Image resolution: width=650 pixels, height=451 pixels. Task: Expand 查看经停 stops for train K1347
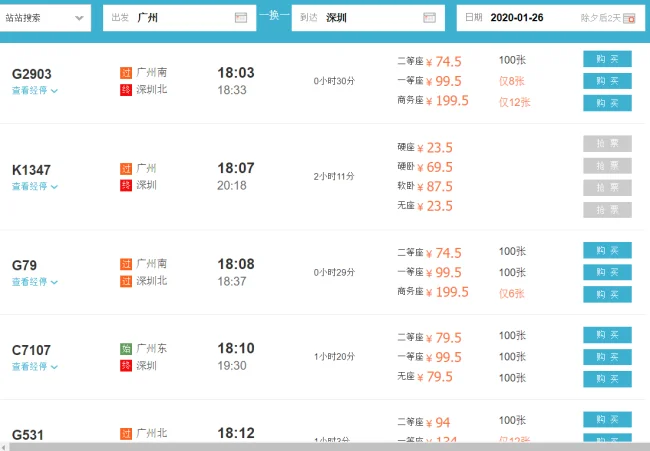tap(35, 186)
